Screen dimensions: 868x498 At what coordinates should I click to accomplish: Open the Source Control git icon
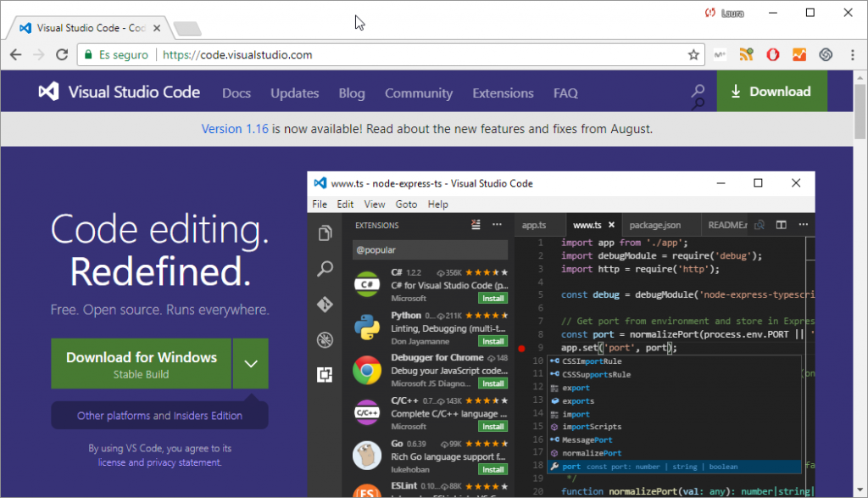pos(325,304)
